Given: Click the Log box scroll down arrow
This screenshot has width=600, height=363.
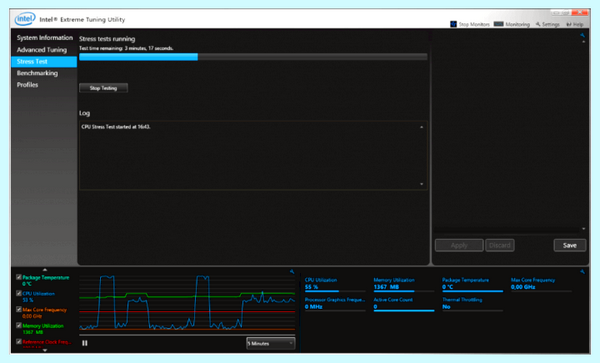Looking at the screenshot, I should tap(422, 184).
